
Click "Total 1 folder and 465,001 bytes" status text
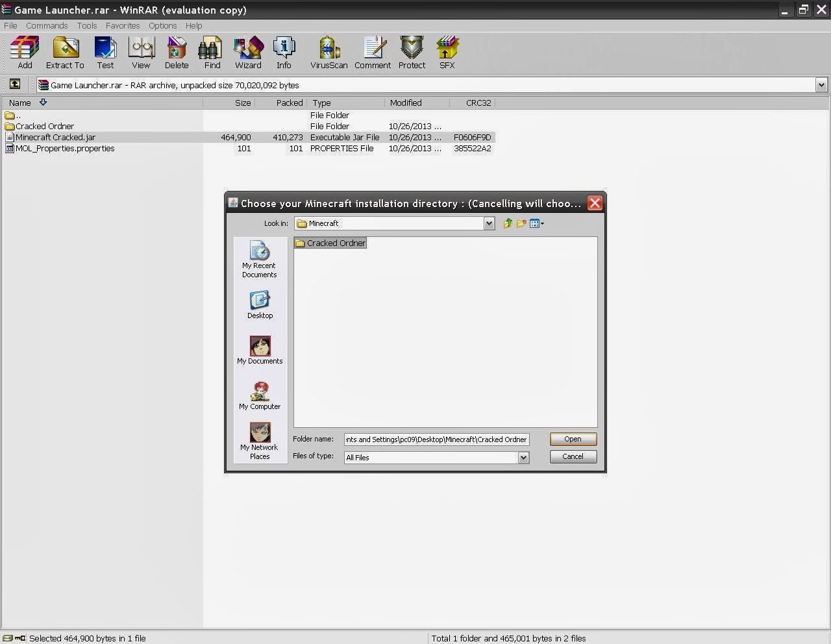tap(509, 638)
